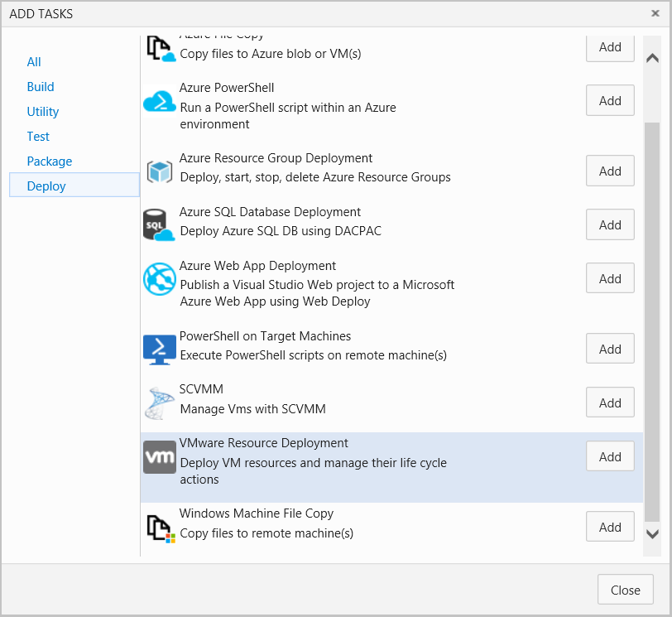Click the Azure SQL Database Deployment icon
This screenshot has height=617, width=672.
pos(159,225)
